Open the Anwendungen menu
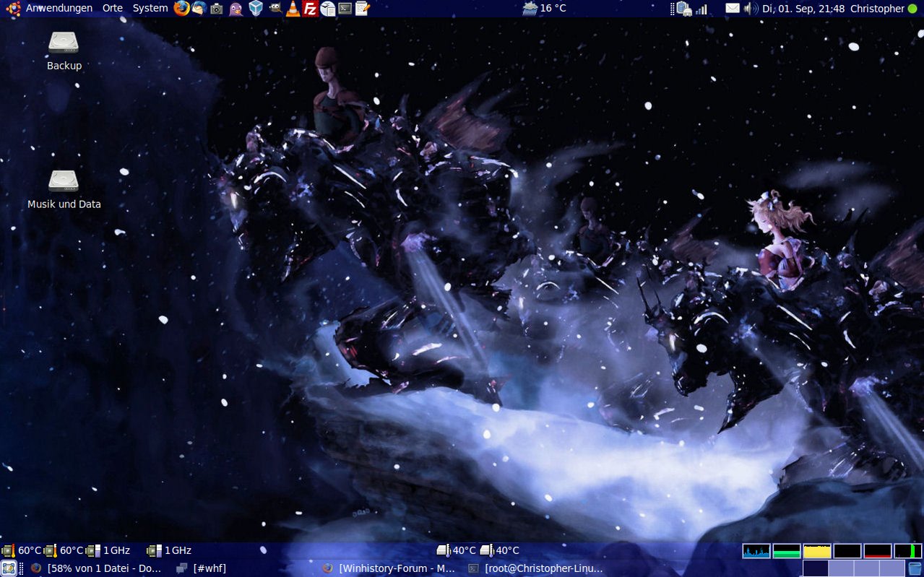The height and width of the screenshot is (577, 924). (59, 9)
